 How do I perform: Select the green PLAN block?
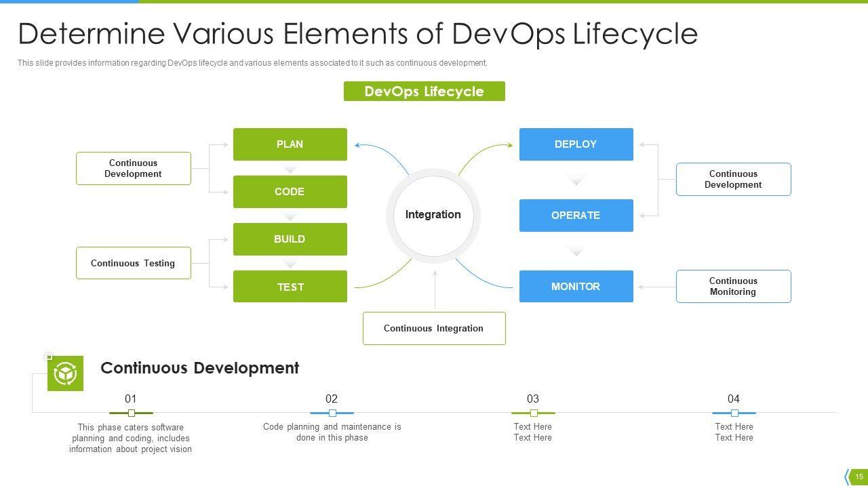point(290,144)
